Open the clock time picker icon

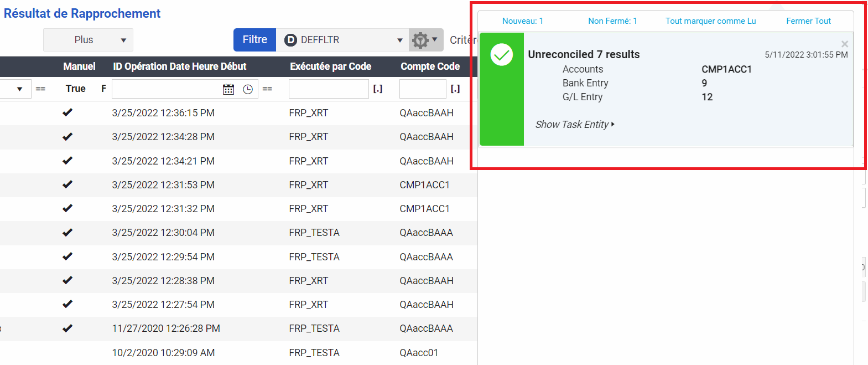248,89
